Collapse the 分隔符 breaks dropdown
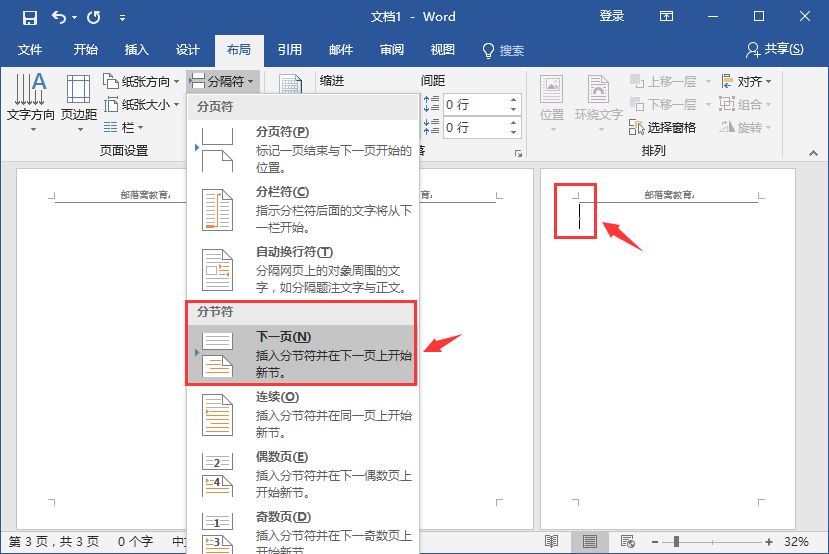 click(223, 81)
